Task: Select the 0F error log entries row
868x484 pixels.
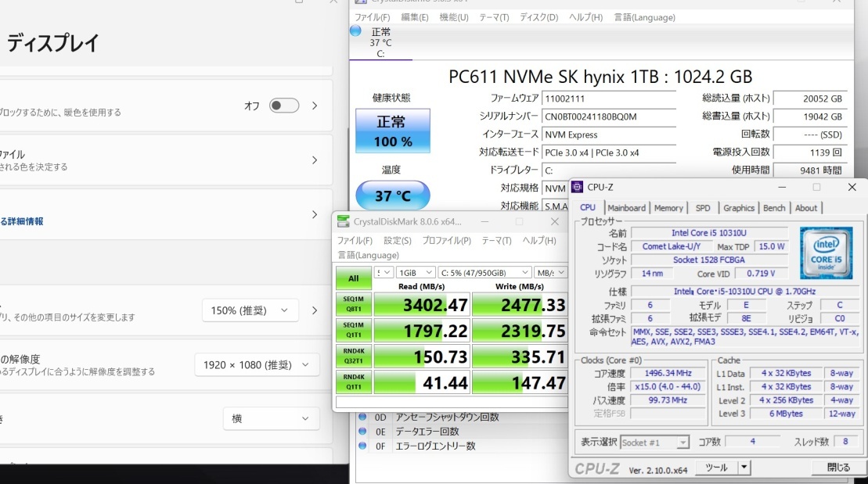Action: point(463,446)
